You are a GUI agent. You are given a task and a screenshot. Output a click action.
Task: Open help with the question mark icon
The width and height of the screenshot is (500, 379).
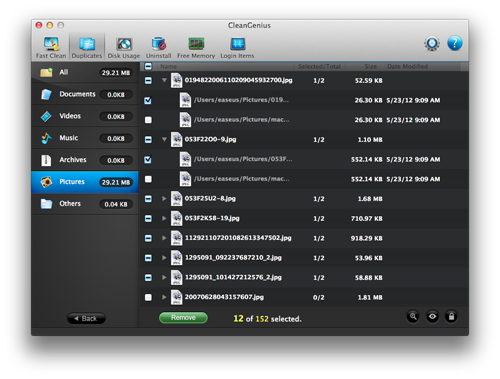pos(455,43)
